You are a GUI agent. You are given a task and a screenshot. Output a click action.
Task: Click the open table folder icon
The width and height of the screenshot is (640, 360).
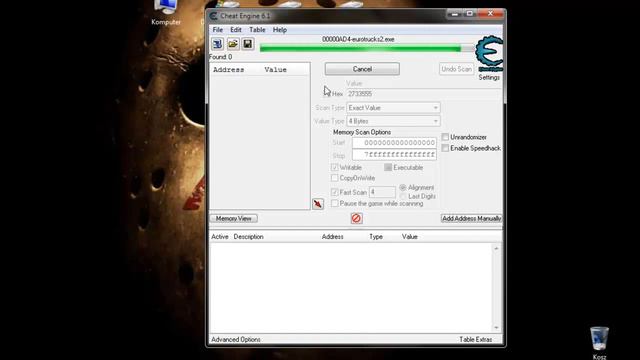[x=233, y=44]
